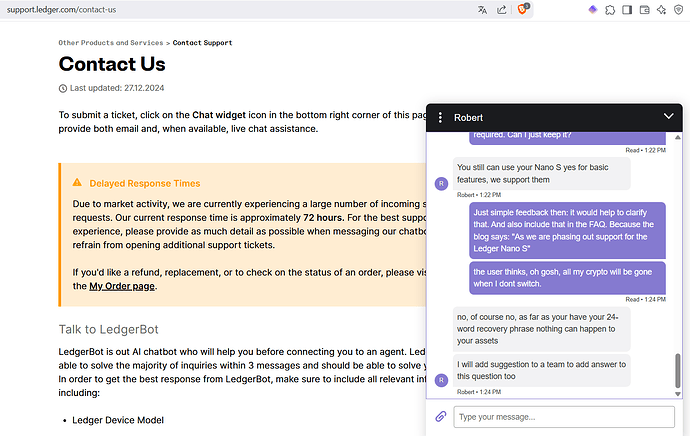
Task: Click the address bar URL support.ledger.com/contact-us
Action: [62, 10]
